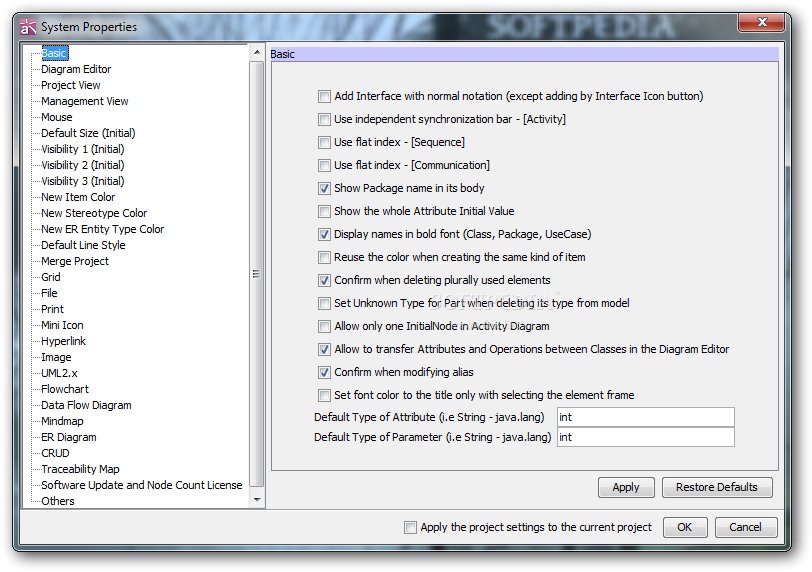Screen dimensions: 812x572
Task: Open Visibility 2 (Initial) settings
Action: point(82,166)
